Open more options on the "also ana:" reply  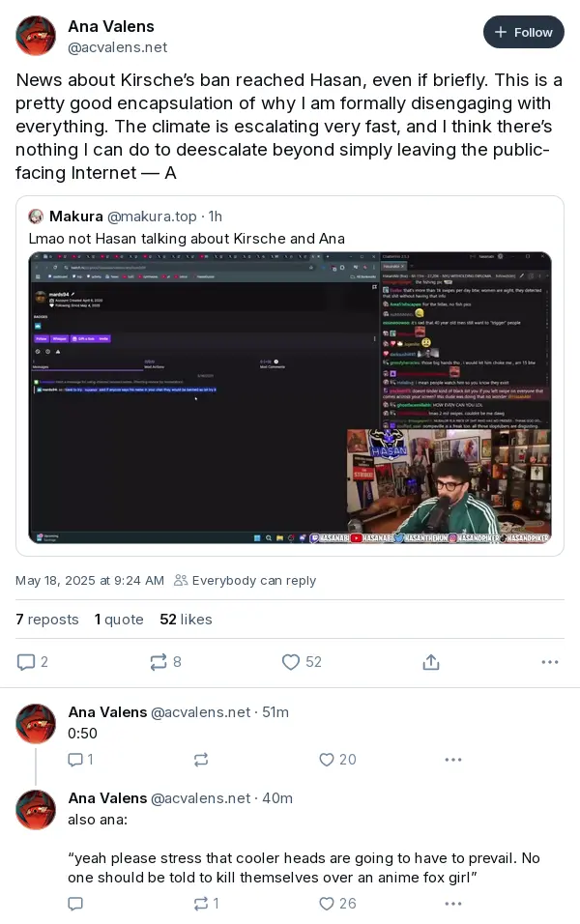point(452,904)
